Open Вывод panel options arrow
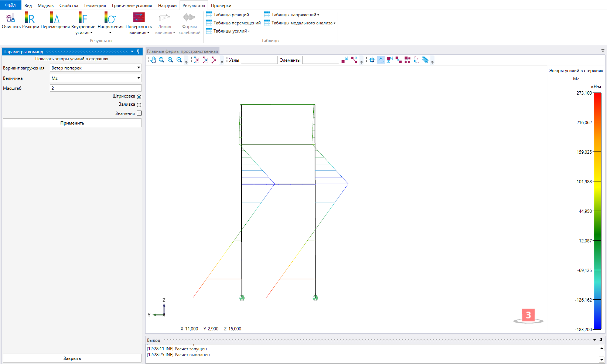 [x=595, y=340]
